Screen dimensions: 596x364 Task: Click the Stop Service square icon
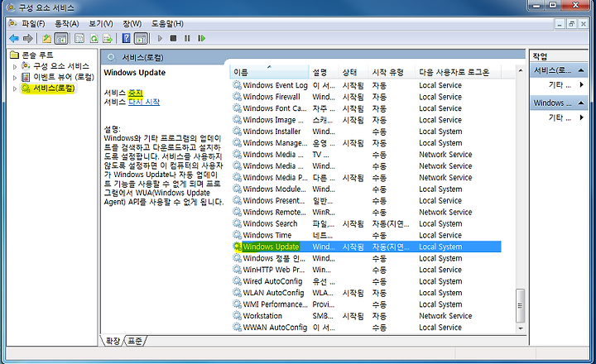[173, 38]
